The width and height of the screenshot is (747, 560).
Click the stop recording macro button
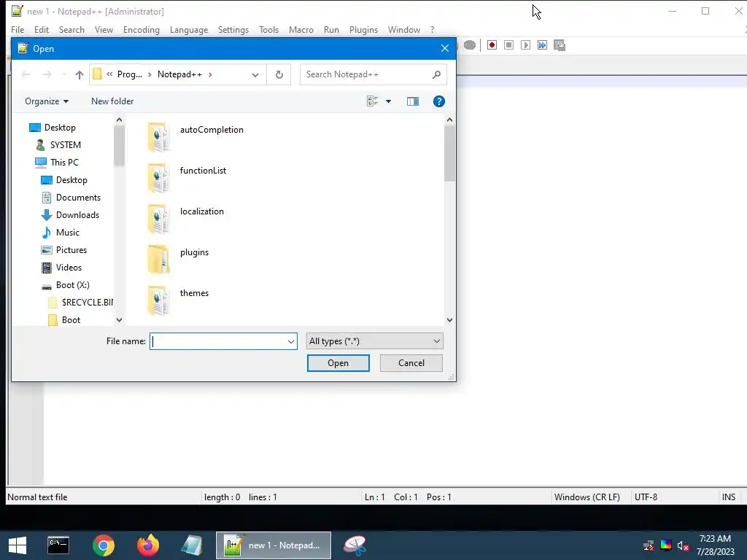click(x=508, y=45)
